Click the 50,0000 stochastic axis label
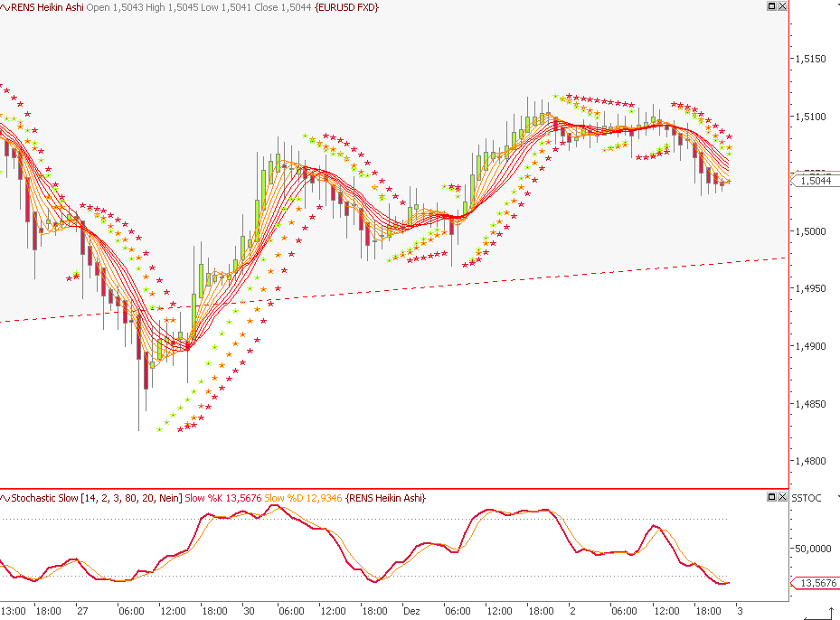The image size is (840, 620). click(813, 549)
